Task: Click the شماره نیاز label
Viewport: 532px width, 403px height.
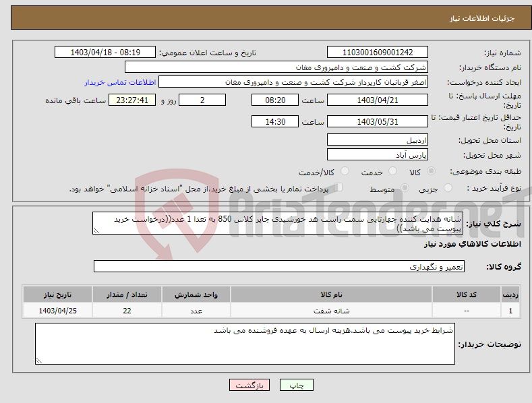Action: coord(502,53)
